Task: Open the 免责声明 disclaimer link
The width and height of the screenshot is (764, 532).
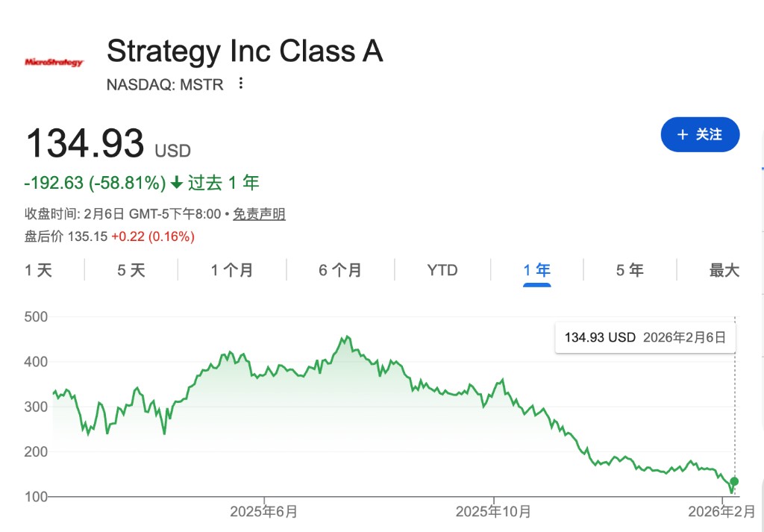Action: (x=259, y=215)
